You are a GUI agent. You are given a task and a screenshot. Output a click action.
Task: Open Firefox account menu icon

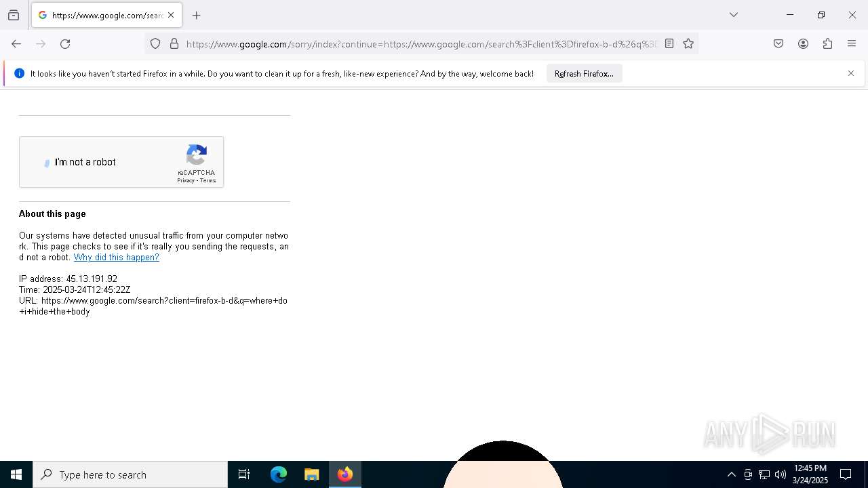[x=803, y=44]
